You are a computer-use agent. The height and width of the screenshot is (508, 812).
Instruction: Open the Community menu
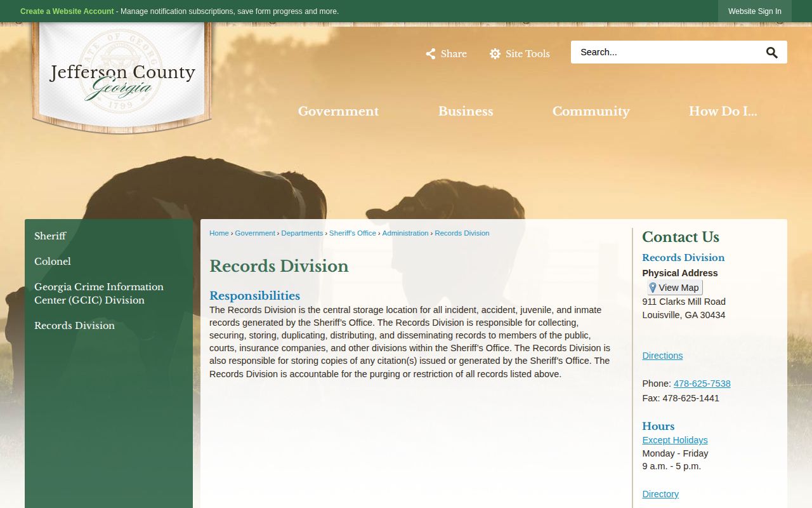click(591, 111)
